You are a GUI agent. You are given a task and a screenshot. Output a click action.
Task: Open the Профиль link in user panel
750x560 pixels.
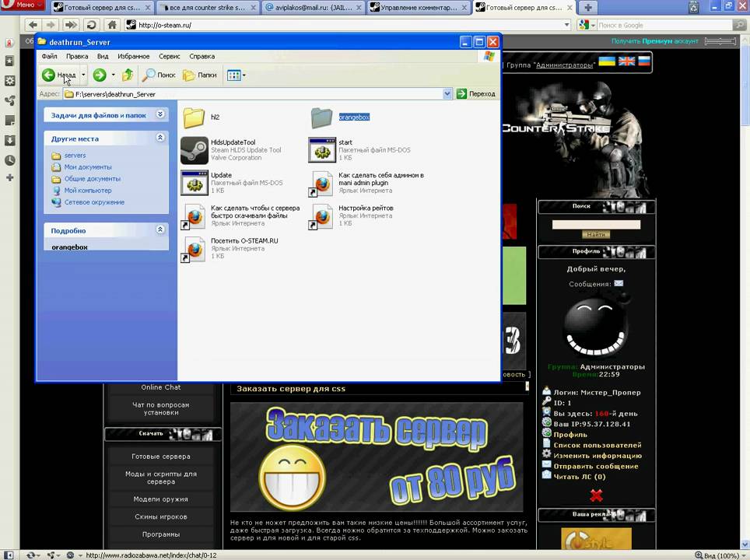tap(570, 435)
